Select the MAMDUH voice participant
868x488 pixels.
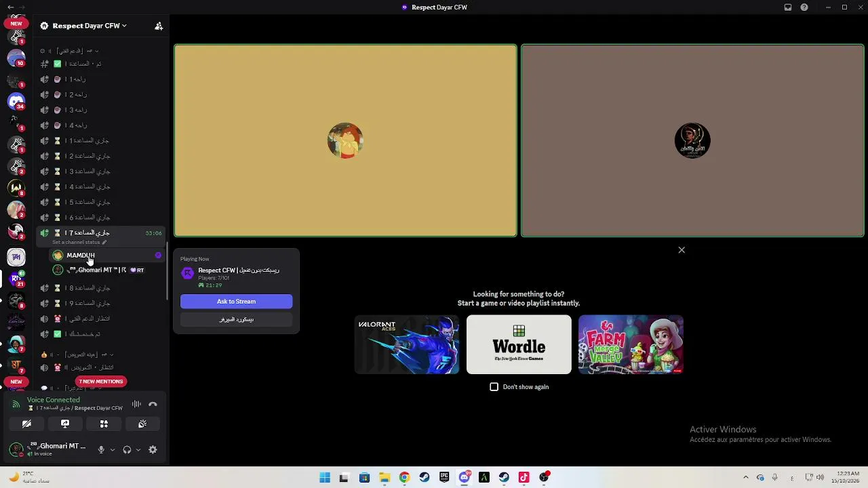pyautogui.click(x=107, y=256)
